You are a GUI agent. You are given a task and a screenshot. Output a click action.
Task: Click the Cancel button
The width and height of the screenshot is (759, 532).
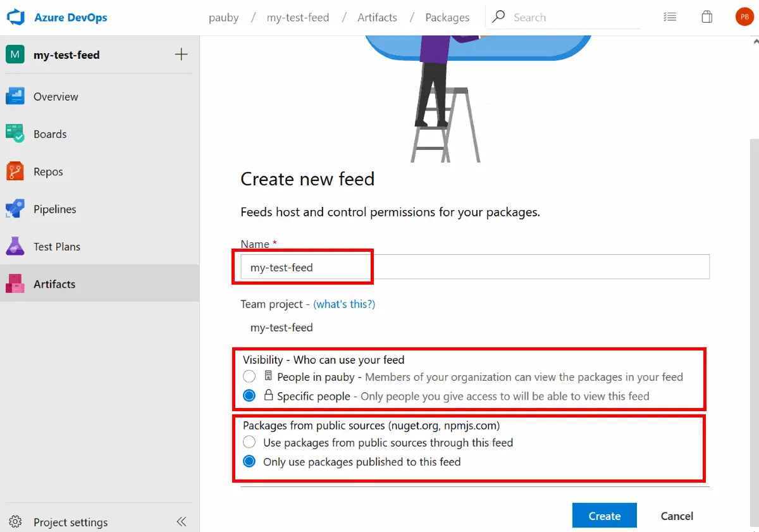tap(677, 516)
